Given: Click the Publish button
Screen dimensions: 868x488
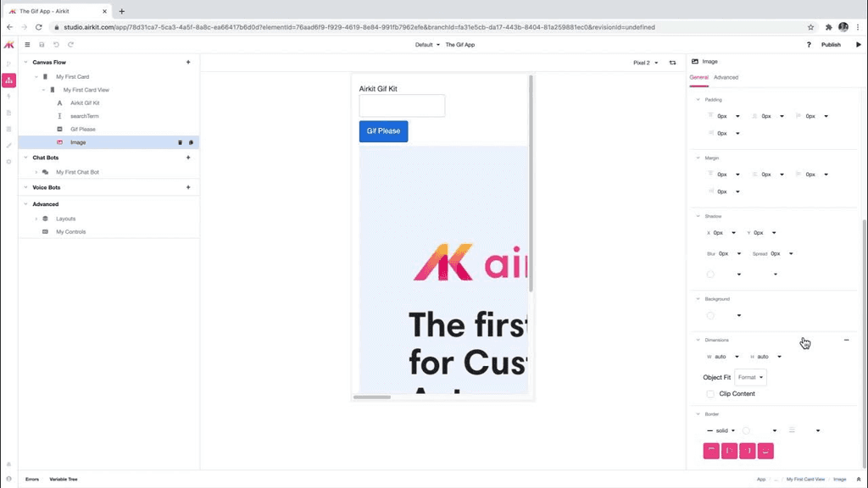Looking at the screenshot, I should (x=831, y=45).
